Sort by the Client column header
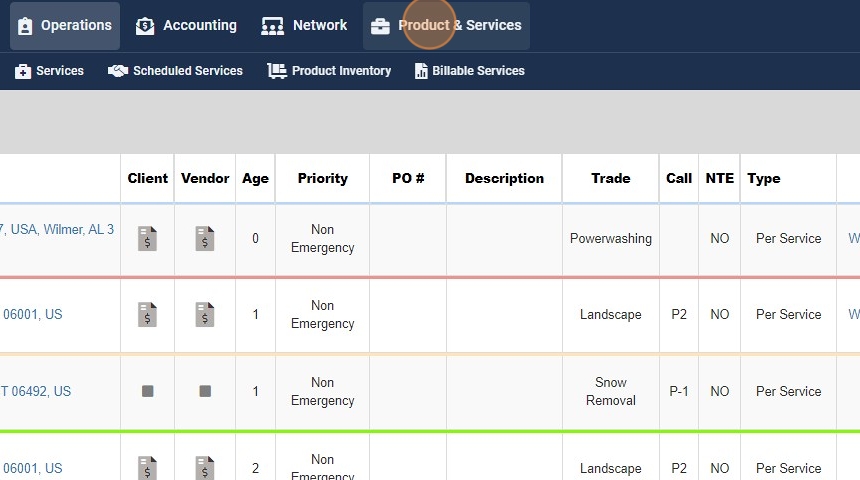 [x=148, y=178]
